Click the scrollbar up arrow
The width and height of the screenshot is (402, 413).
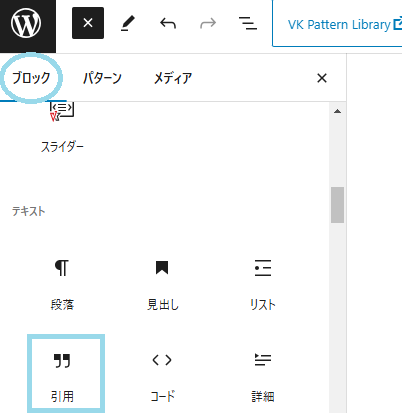(x=337, y=111)
